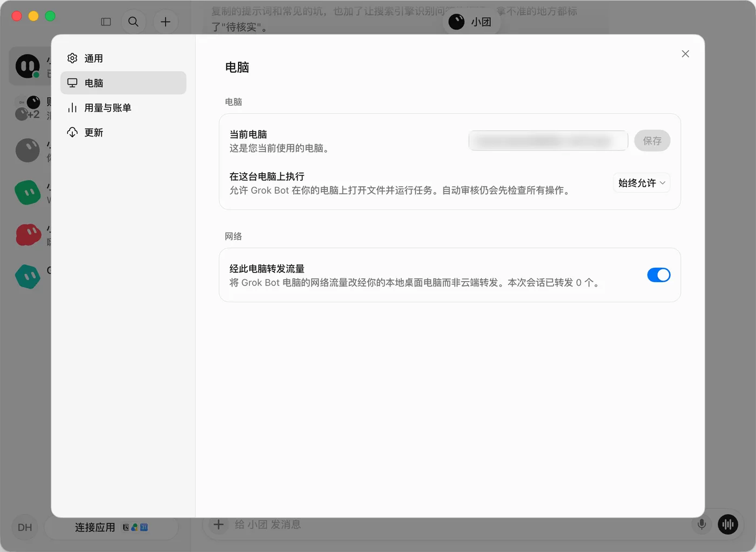Click the 连接应用 button
Viewport: 756px width, 552px height.
click(111, 527)
